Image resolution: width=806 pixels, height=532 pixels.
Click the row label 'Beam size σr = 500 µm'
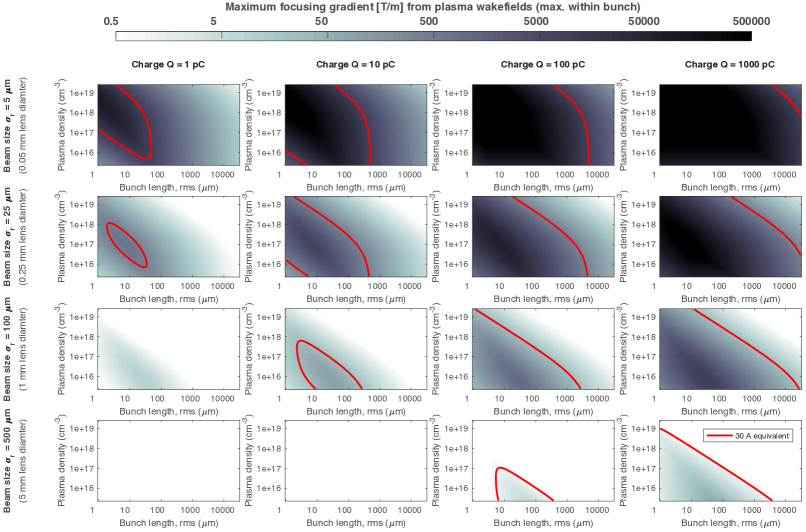tap(7, 461)
